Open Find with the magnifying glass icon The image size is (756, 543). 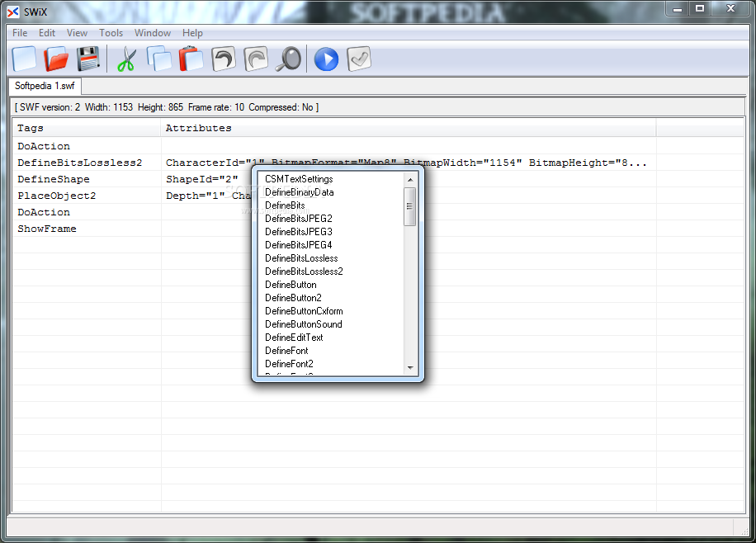288,59
